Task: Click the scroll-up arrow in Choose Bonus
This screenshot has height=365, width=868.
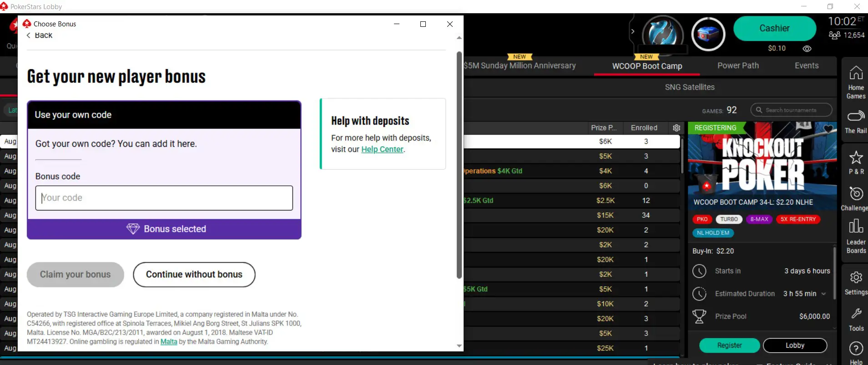Action: coord(459,38)
